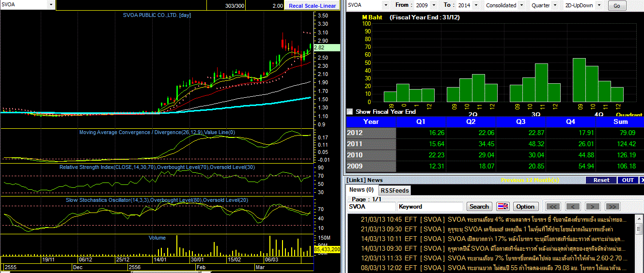Click the 14/01 date marker on the timeline

[x=160, y=259]
